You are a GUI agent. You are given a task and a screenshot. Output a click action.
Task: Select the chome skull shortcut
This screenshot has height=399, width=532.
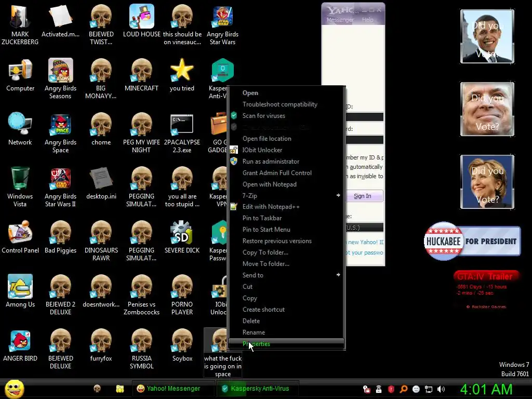101,129
